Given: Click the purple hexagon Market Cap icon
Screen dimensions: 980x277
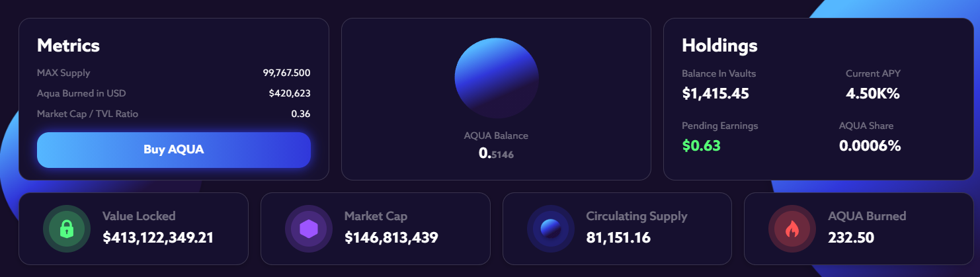Looking at the screenshot, I should (308, 229).
